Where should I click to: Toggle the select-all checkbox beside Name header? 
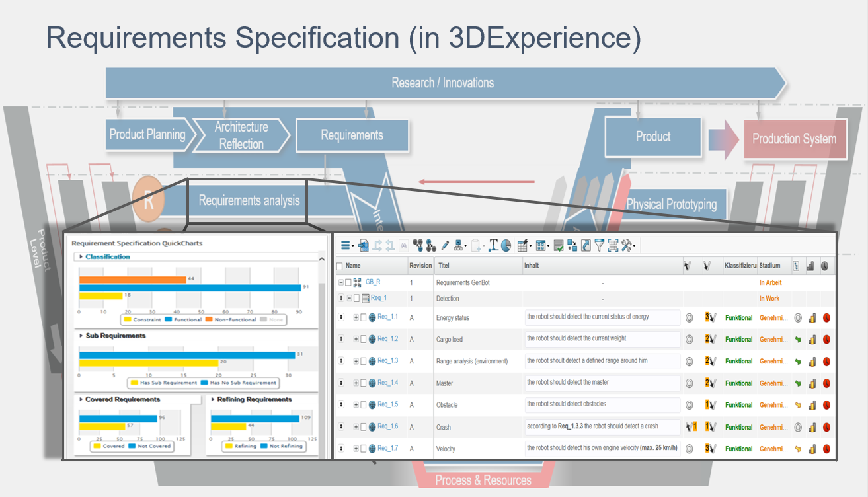click(340, 266)
